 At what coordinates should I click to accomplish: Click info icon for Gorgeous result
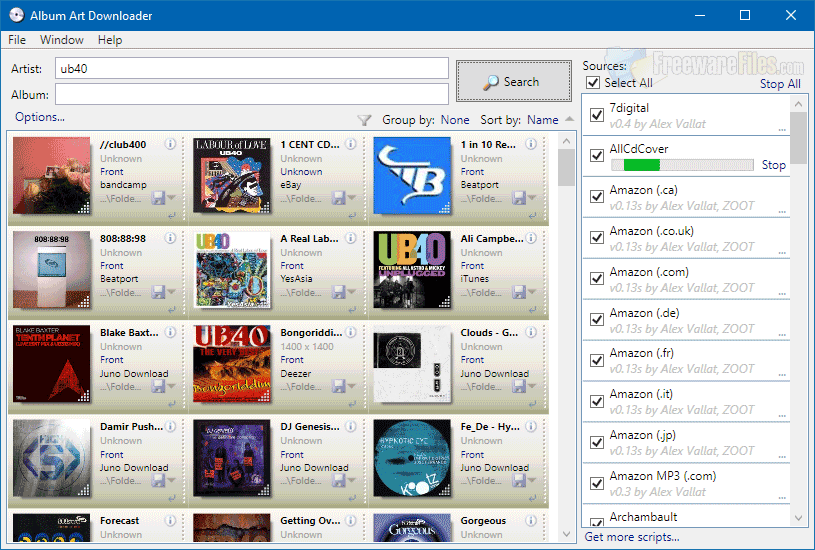click(531, 520)
